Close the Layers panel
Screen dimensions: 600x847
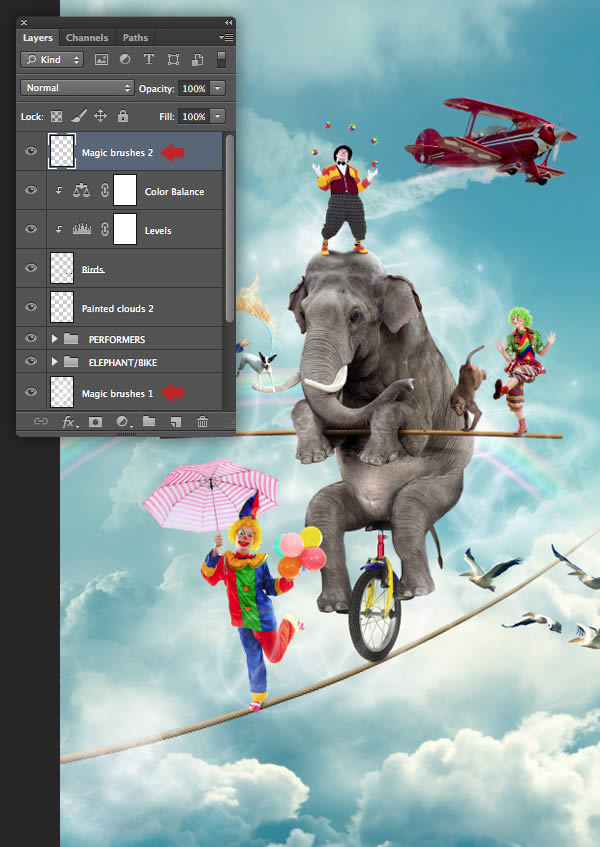pyautogui.click(x=24, y=22)
